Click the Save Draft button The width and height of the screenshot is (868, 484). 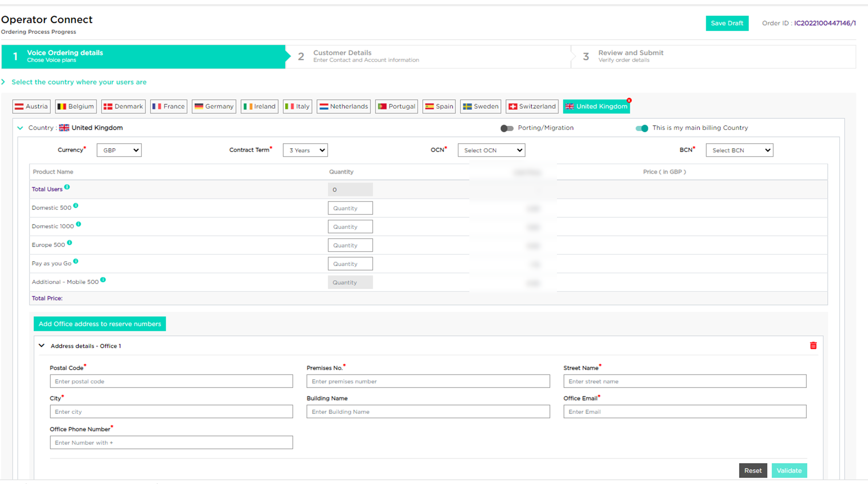727,23
